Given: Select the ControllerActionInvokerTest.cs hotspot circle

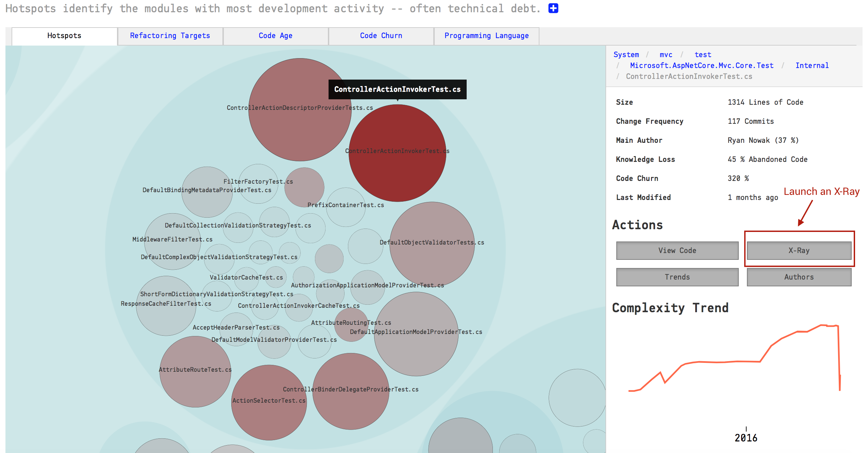Looking at the screenshot, I should pyautogui.click(x=397, y=153).
